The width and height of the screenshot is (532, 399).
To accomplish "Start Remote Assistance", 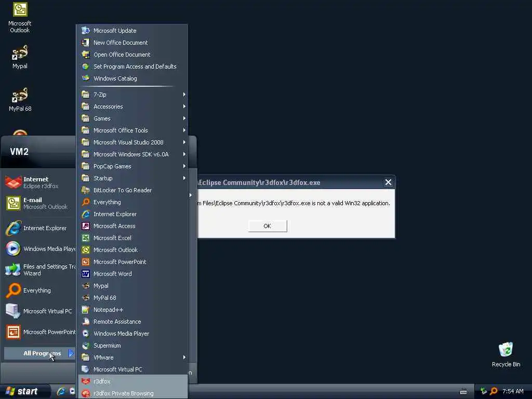I will pos(132,322).
